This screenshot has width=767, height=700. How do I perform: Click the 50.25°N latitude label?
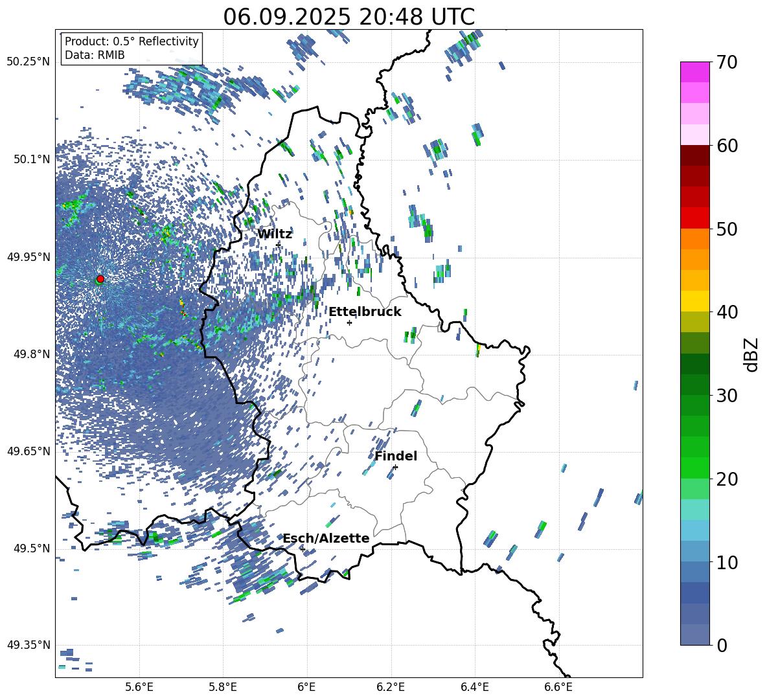29,62
